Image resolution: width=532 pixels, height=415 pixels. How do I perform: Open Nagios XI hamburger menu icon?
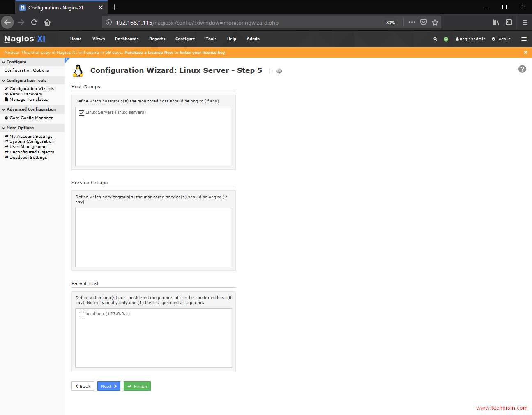tap(524, 39)
